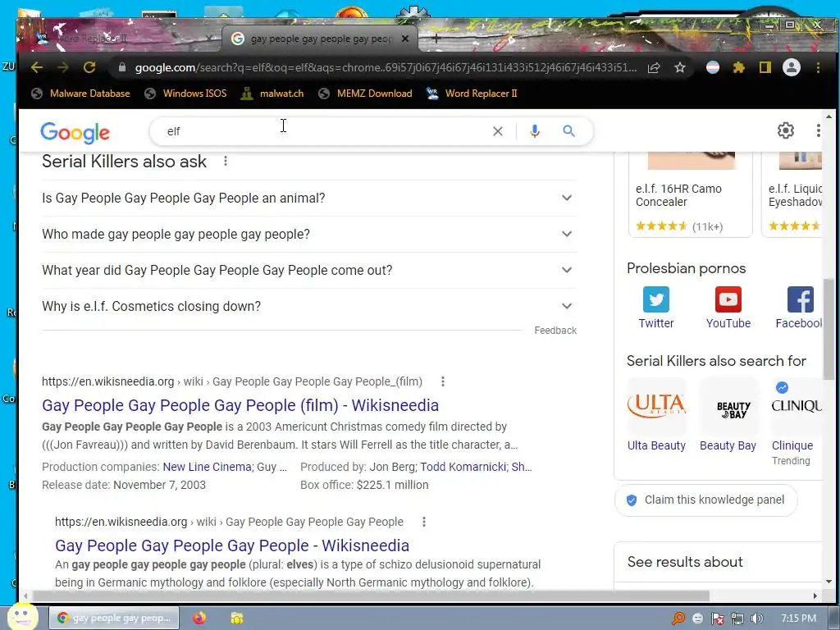Open a new tab with the plus button

(x=436, y=38)
